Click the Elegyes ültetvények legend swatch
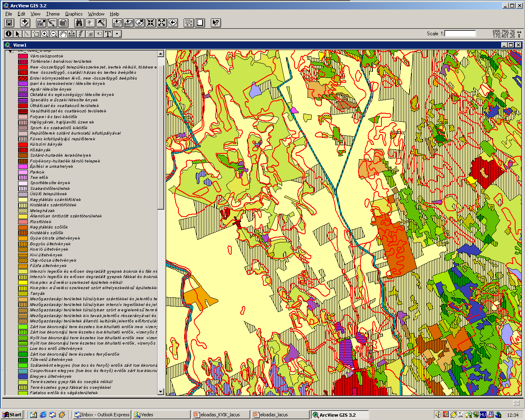The height and width of the screenshot is (420, 525). [23, 377]
